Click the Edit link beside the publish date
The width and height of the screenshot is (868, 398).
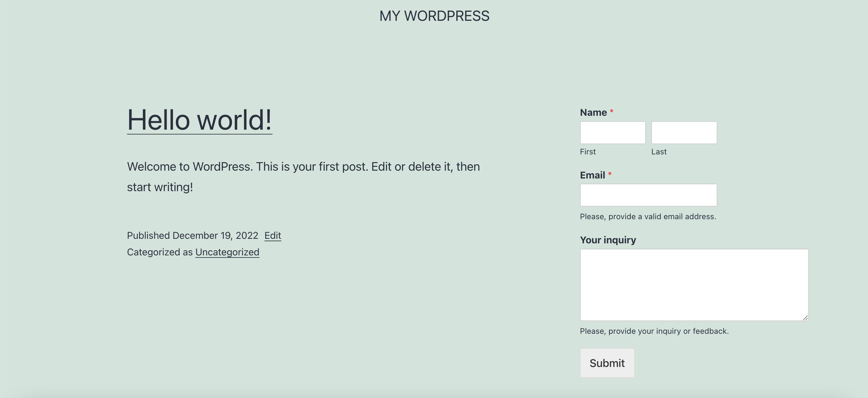click(273, 235)
